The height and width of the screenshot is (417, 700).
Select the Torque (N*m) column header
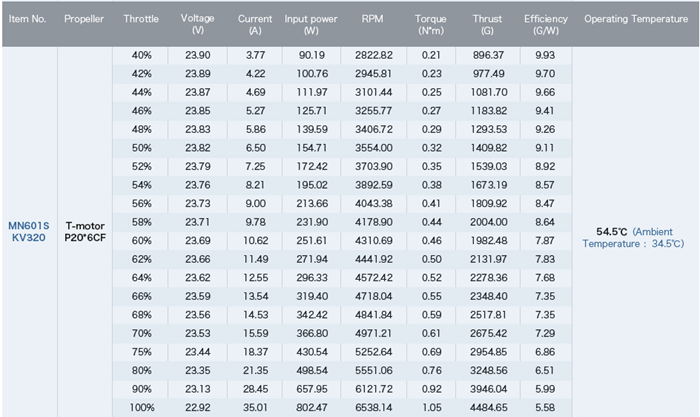point(432,24)
